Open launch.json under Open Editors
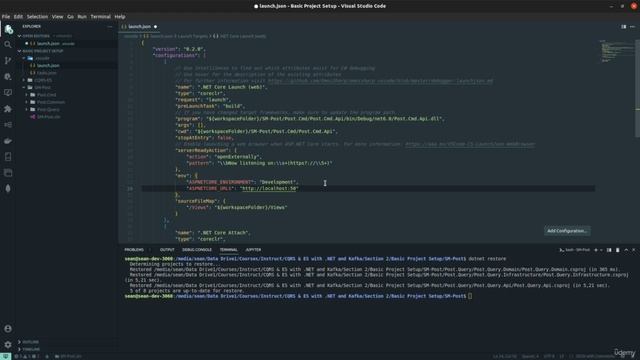Image resolution: width=640 pixels, height=360 pixels. point(48,43)
